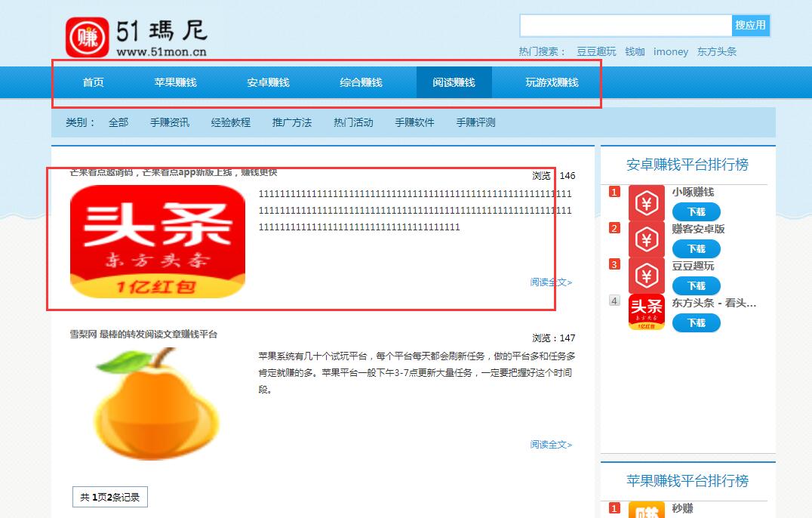Filter category by 手赚评测

point(476,123)
